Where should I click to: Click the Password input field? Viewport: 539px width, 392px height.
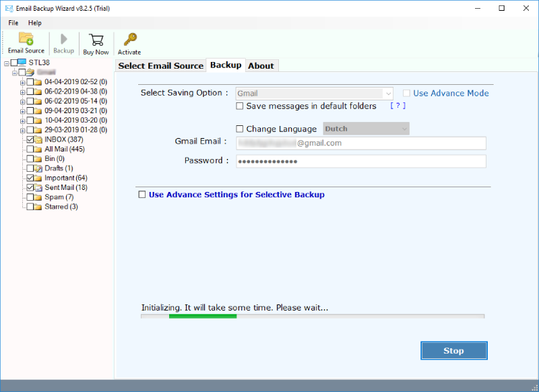coord(361,161)
